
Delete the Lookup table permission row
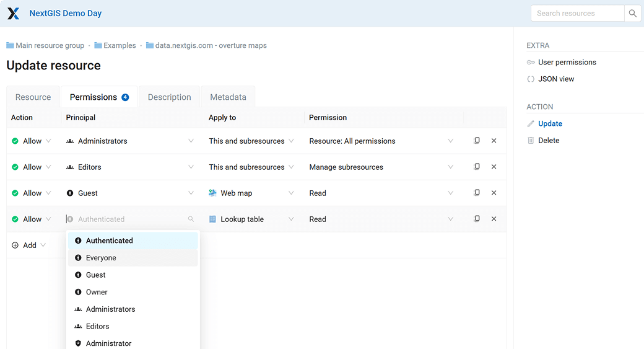pyautogui.click(x=494, y=219)
